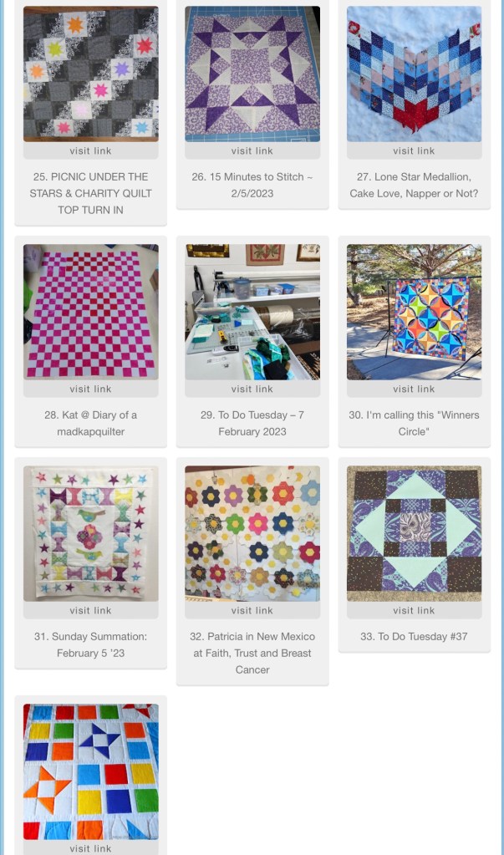504x855 pixels.
Task: Click visit link for 15 Minutes to Stitch
Action: coord(252,150)
